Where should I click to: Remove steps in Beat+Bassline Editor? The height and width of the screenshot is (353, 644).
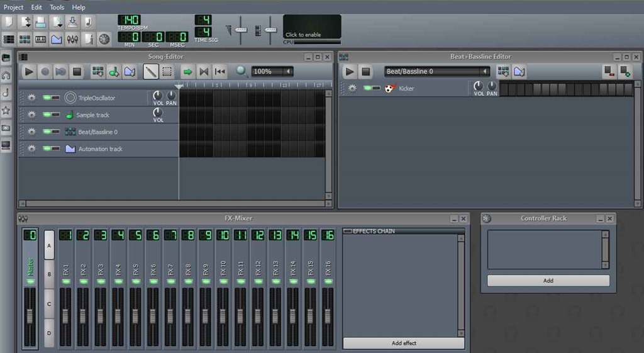(608, 72)
